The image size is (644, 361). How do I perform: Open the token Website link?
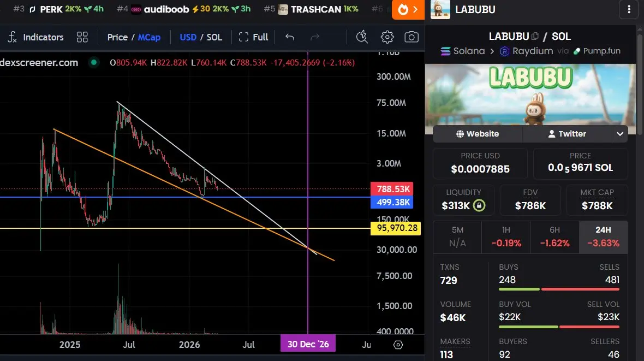tap(477, 134)
